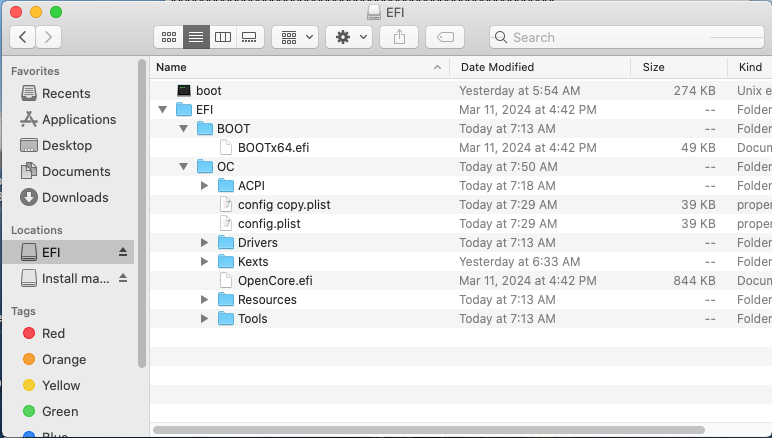Screen dimensions: 772x438
Task: Click the 844 KB size of OpenCore.efi
Action: (x=694, y=281)
